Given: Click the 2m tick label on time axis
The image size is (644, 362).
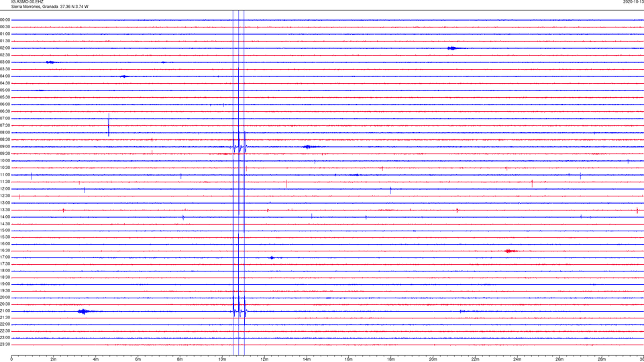Looking at the screenshot, I should click(54, 359).
